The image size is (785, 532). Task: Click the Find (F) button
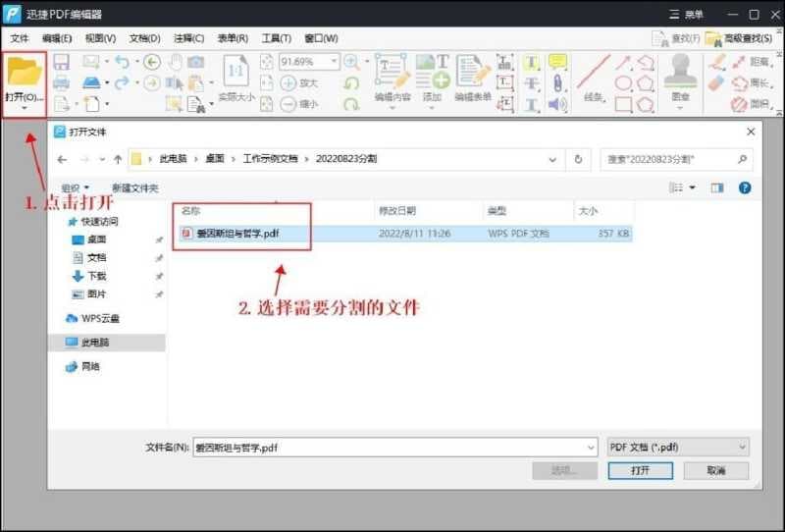(x=676, y=38)
